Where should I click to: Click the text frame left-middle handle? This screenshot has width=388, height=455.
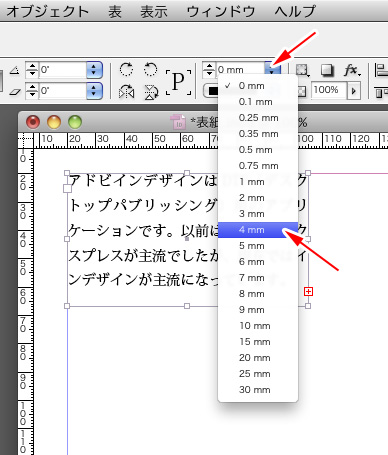[67, 239]
